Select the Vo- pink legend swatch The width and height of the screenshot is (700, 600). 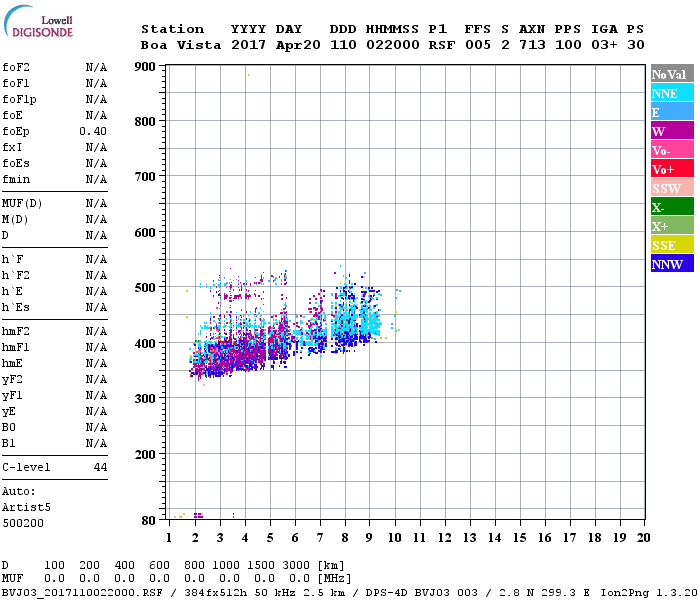click(x=672, y=150)
